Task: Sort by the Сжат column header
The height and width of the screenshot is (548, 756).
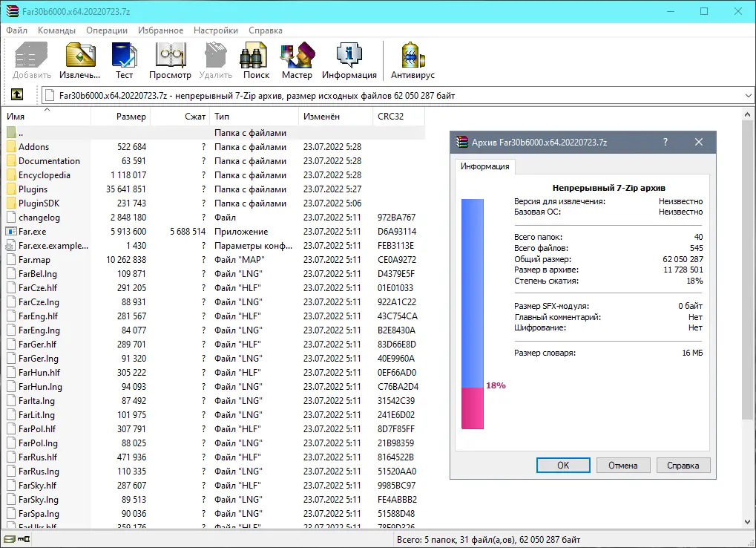Action: pos(180,117)
